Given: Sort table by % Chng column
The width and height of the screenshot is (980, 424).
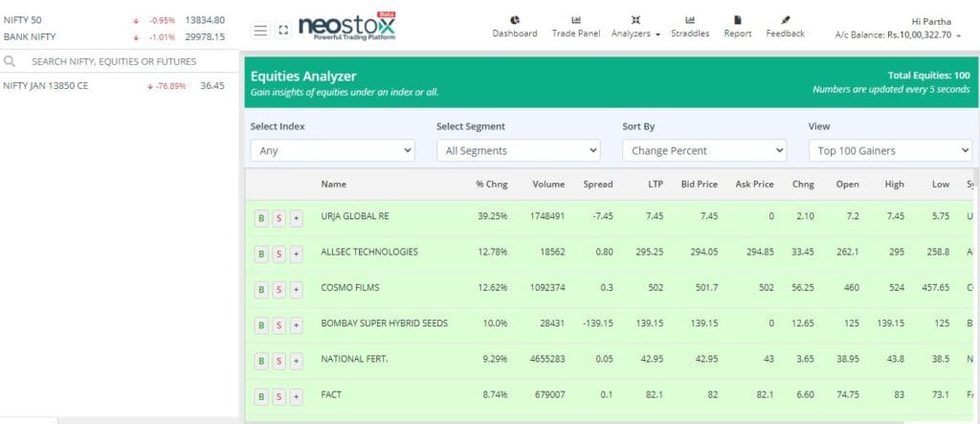Looking at the screenshot, I should [x=491, y=184].
